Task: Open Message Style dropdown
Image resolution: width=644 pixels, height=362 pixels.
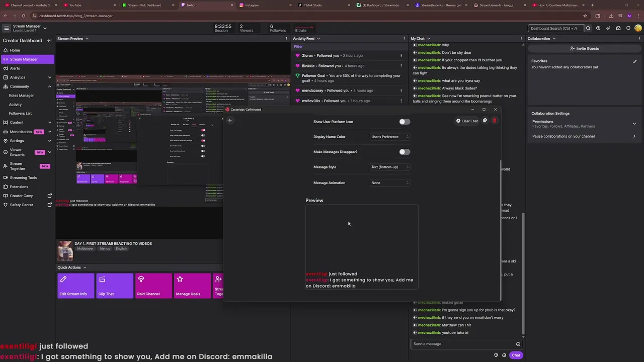Action: [x=390, y=167]
